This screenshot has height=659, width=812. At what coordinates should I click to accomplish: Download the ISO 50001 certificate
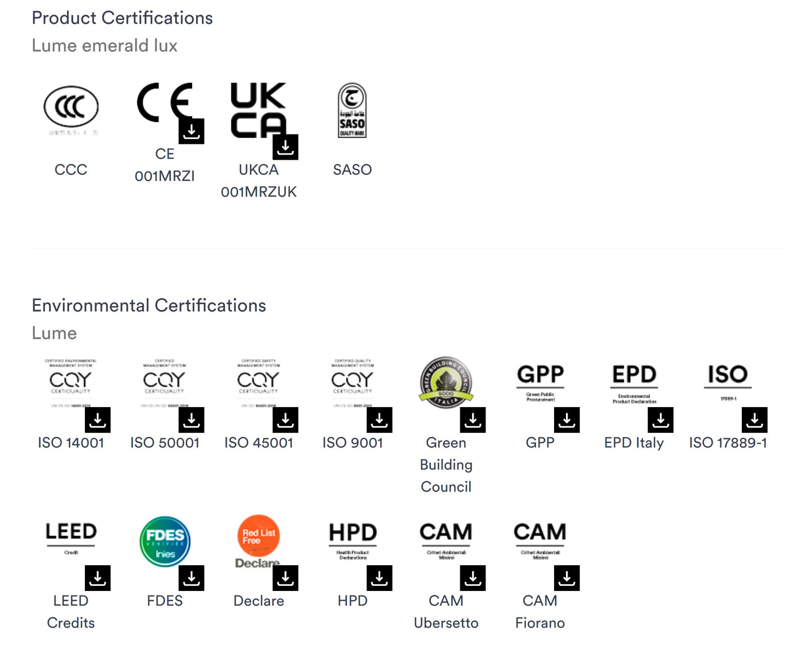click(x=192, y=420)
